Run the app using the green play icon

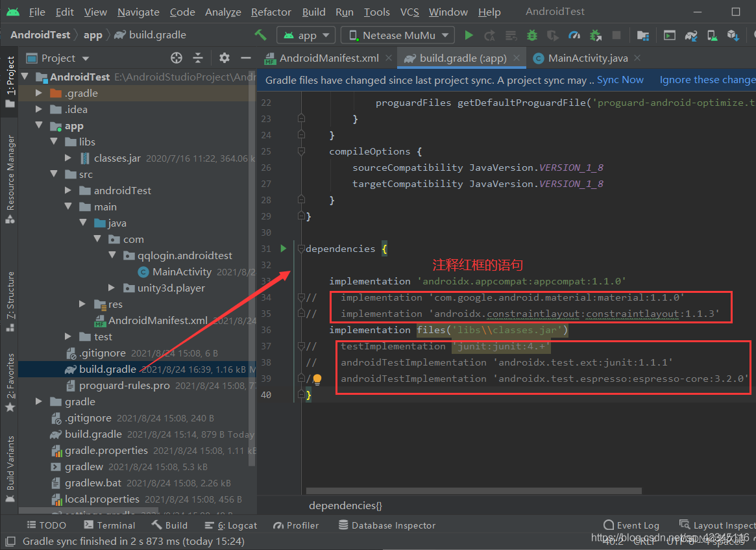(469, 34)
